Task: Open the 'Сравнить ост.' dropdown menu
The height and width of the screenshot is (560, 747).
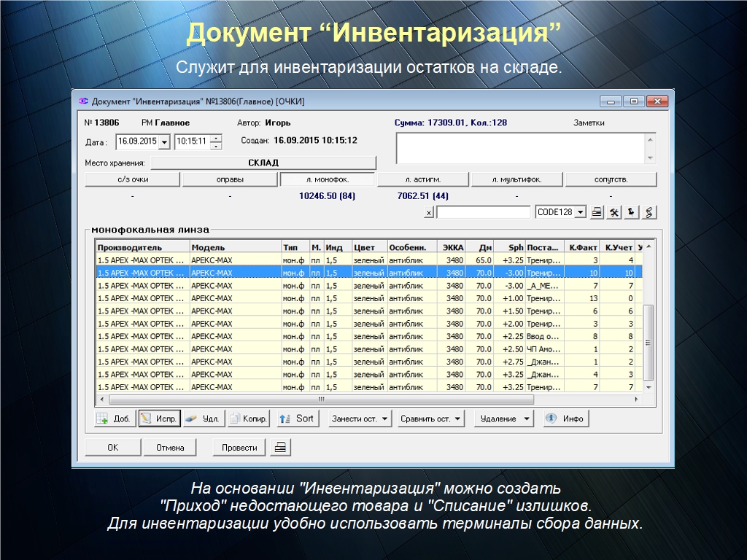Action: tap(432, 419)
